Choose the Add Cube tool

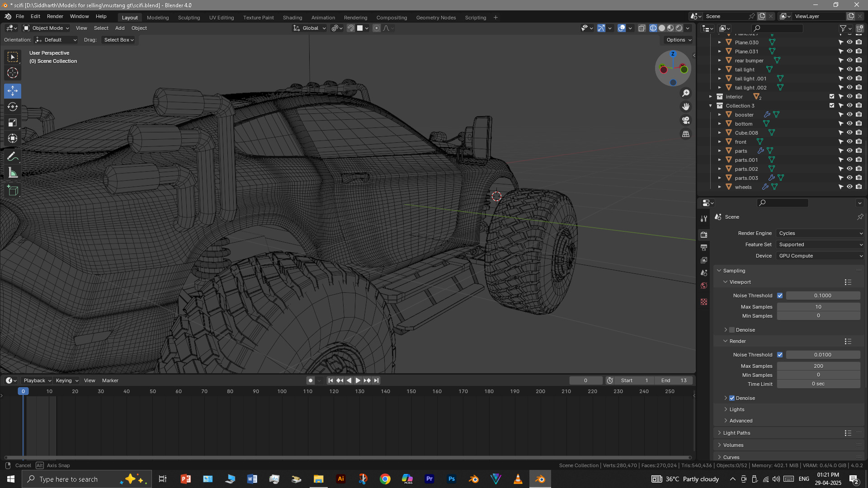tap(13, 191)
